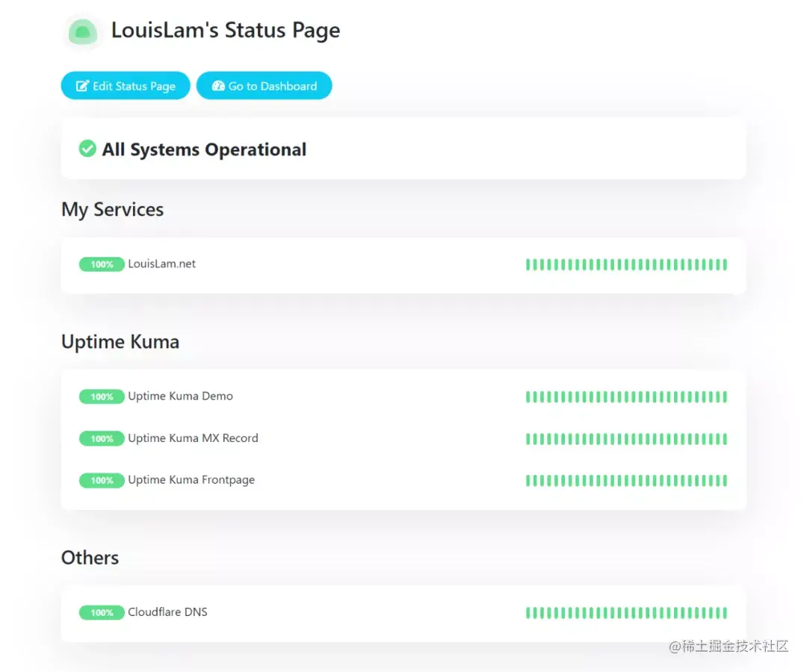
Task: Click 100% badge beside Cloudflare DNS
Action: click(102, 612)
